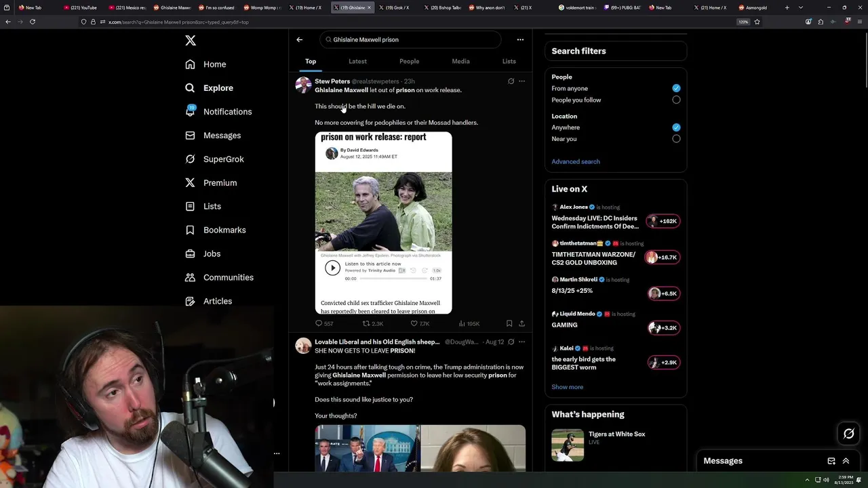The height and width of the screenshot is (488, 868).
Task: Open Communities in the sidebar
Action: click(218, 277)
